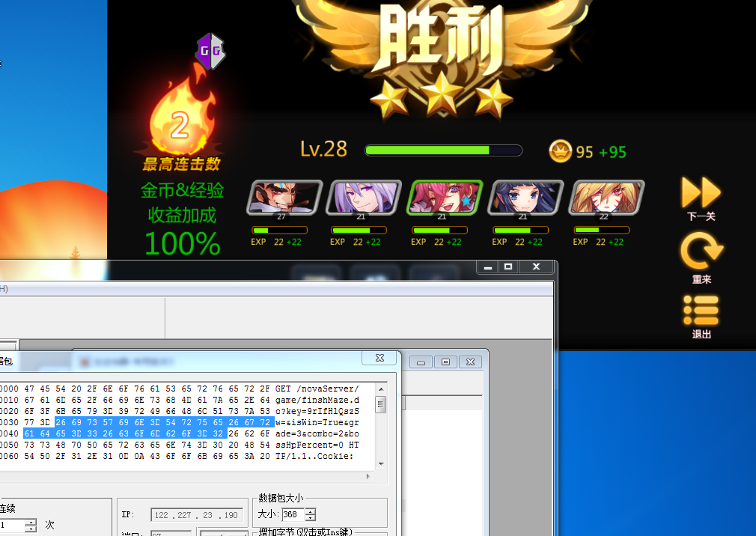Close the dark-framed window below the heroes
756x536 pixels.
click(536, 267)
